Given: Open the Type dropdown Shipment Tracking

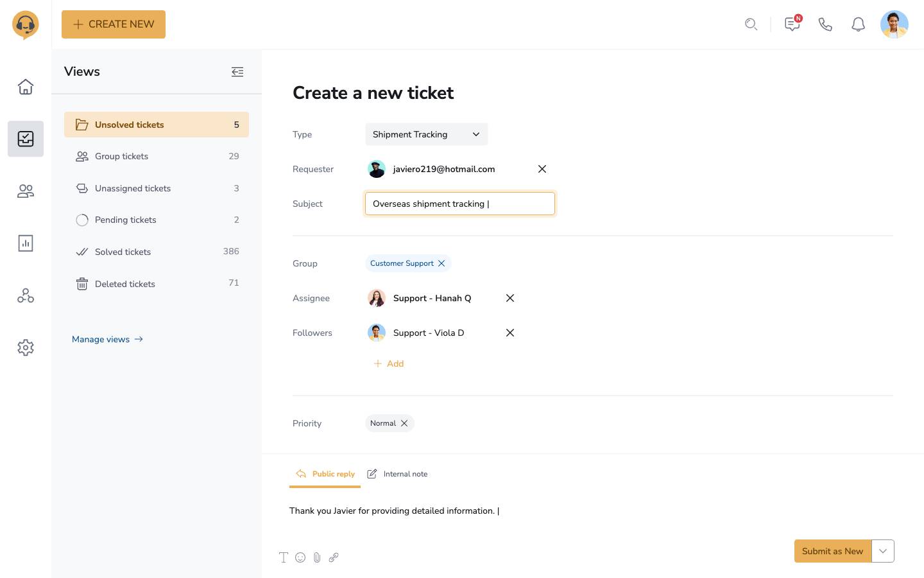Looking at the screenshot, I should click(x=426, y=134).
